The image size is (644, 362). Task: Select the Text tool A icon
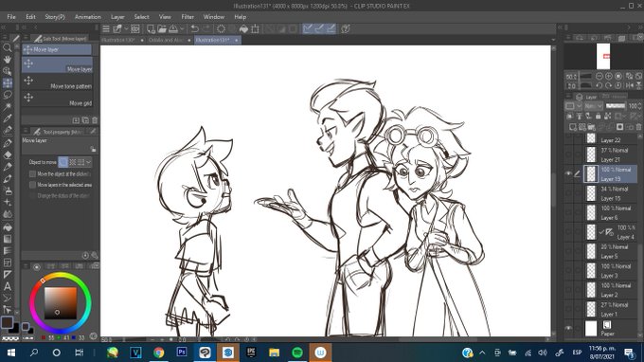pyautogui.click(x=7, y=286)
